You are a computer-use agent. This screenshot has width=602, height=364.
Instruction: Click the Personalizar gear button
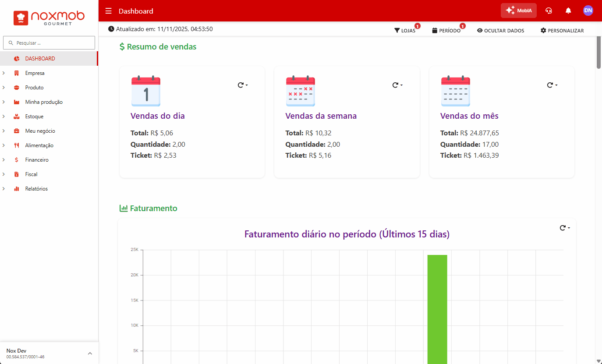click(562, 31)
